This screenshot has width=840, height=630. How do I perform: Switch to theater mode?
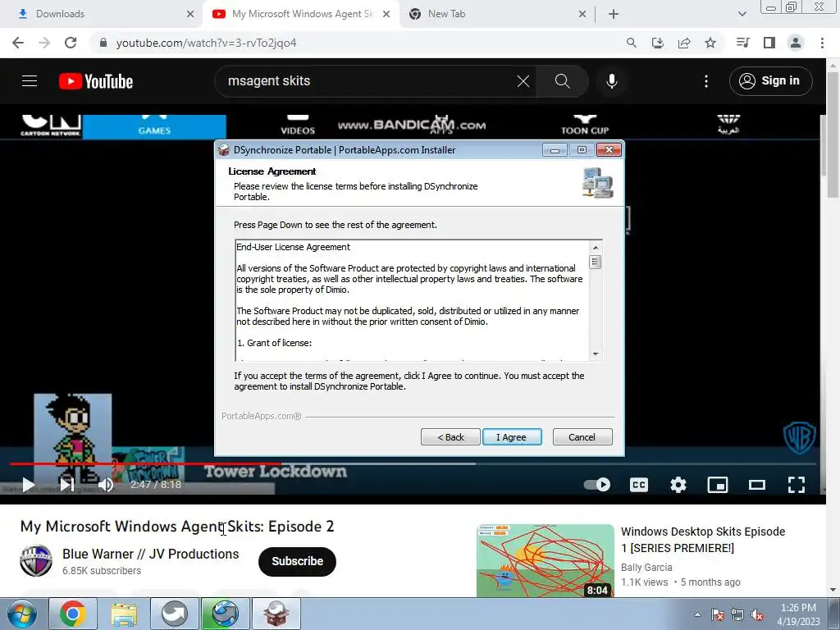(x=757, y=485)
